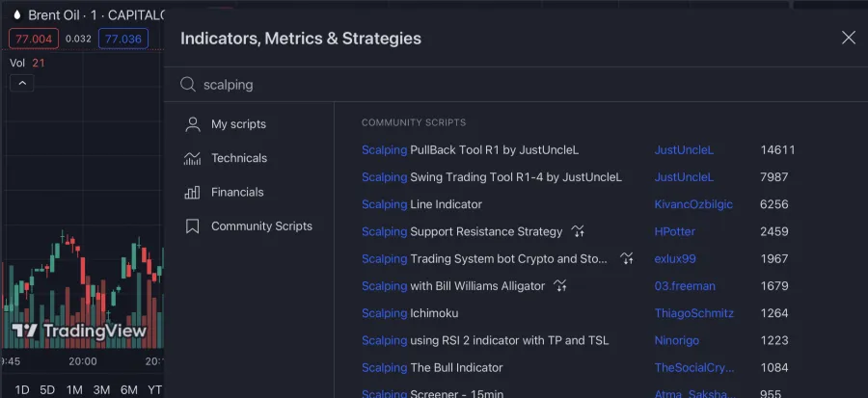Click strategy icon beside Bill Williams Alligator script
Screen dimensions: 868x398
[560, 286]
